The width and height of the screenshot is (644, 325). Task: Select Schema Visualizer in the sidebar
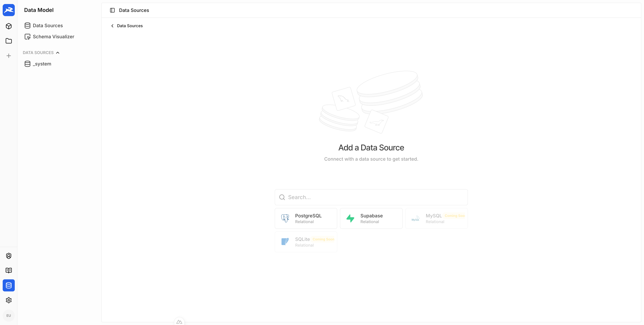(x=53, y=37)
